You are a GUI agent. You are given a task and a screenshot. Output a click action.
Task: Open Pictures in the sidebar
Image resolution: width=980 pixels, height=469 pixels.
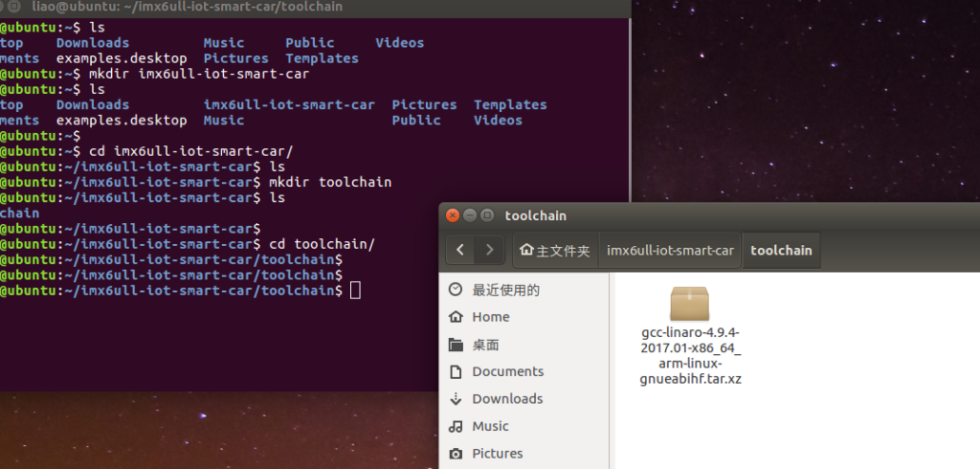tap(497, 454)
